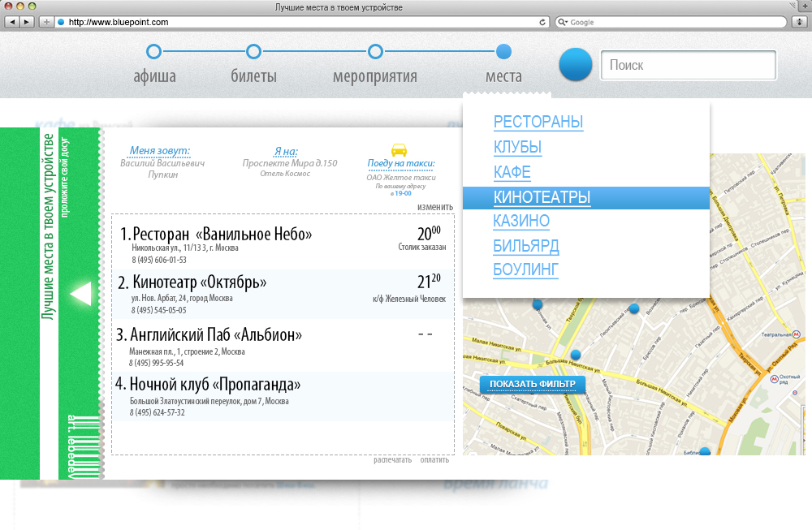Click the ПОКАЗАТЬ ФИЛЬТР button

tap(532, 384)
